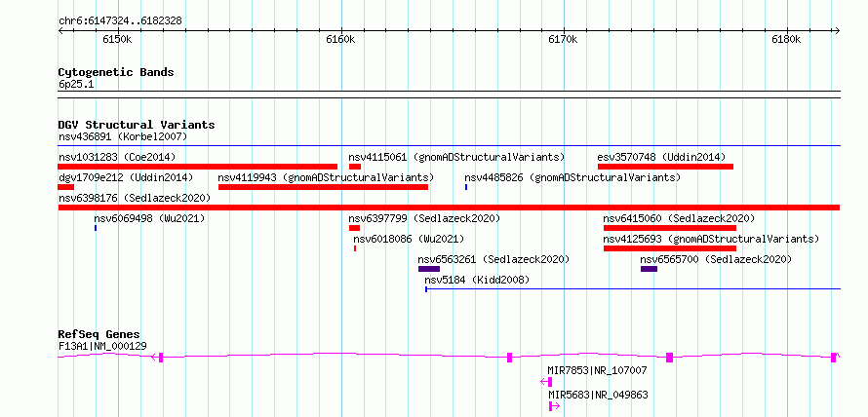
Task: Click the nsv6069498 (Wu2021) label
Action: (149, 218)
